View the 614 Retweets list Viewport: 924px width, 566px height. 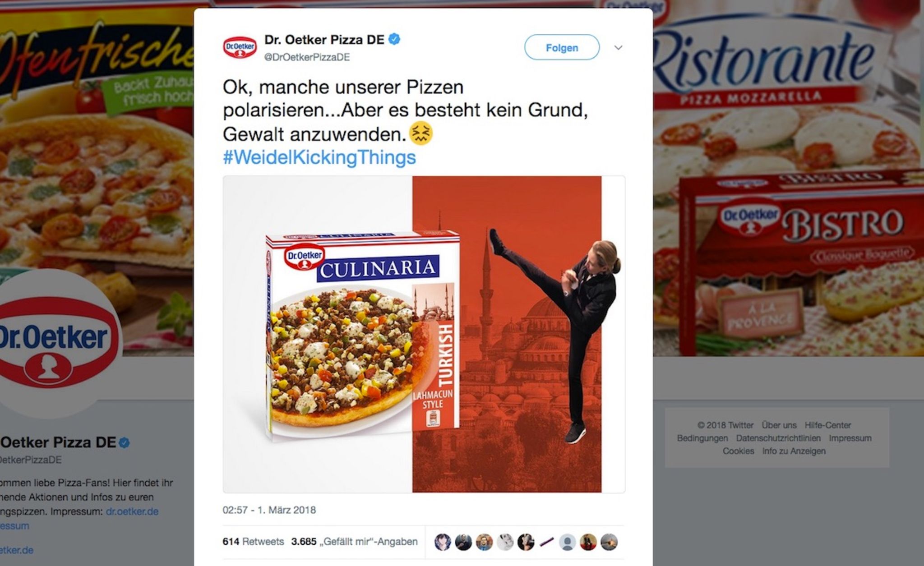(x=253, y=542)
